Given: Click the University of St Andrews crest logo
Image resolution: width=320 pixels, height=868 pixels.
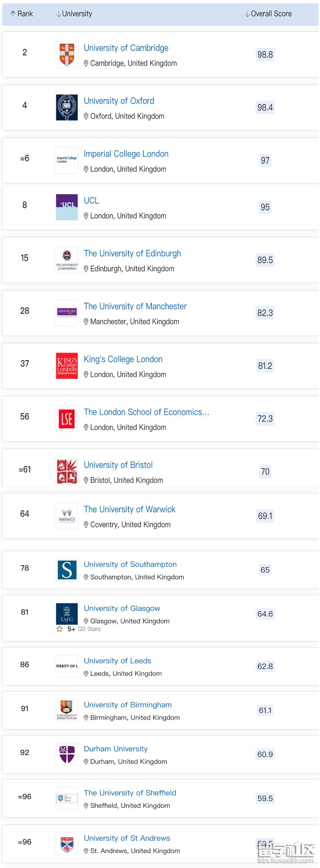Looking at the screenshot, I should point(67,843).
